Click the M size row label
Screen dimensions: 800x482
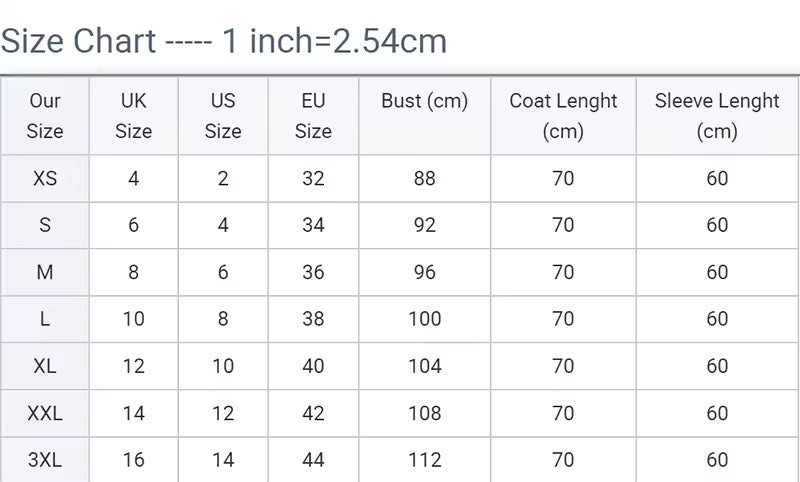click(45, 272)
